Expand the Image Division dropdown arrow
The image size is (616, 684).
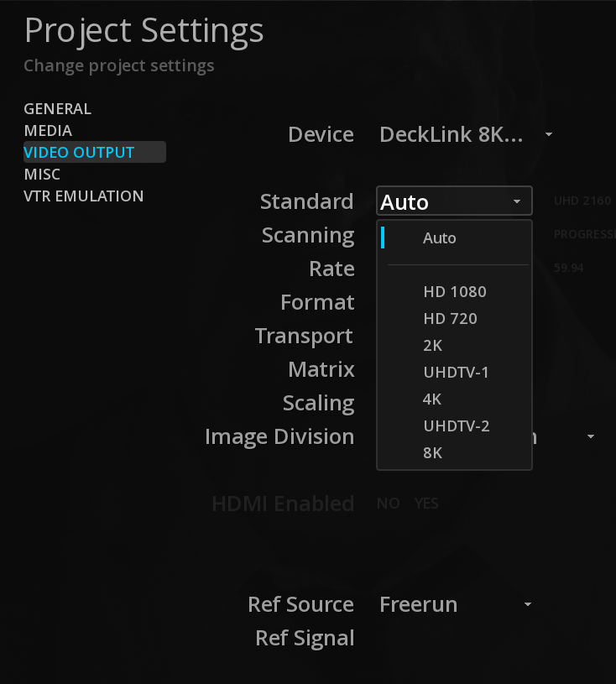pos(590,437)
